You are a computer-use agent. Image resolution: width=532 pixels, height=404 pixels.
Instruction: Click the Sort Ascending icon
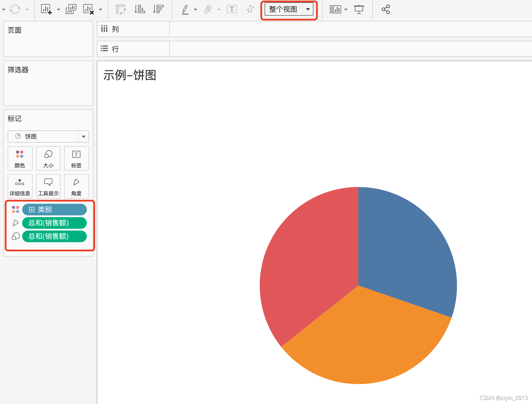pyautogui.click(x=140, y=9)
